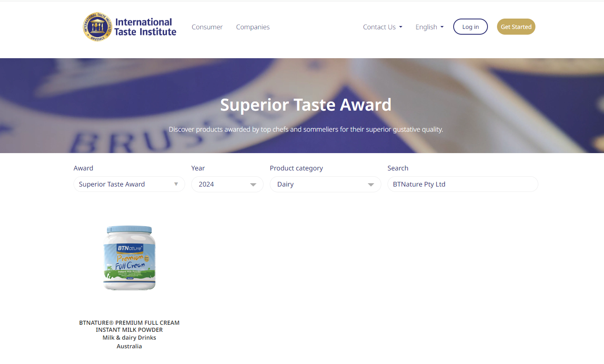This screenshot has height=364, width=604.
Task: Select the Milk & dairy Drinks category text
Action: (x=129, y=338)
